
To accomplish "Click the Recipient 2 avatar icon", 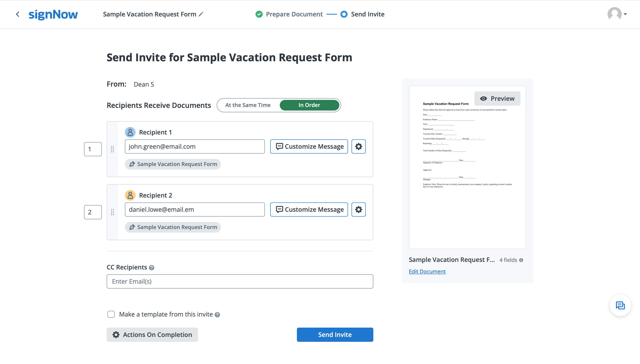I will tap(130, 195).
